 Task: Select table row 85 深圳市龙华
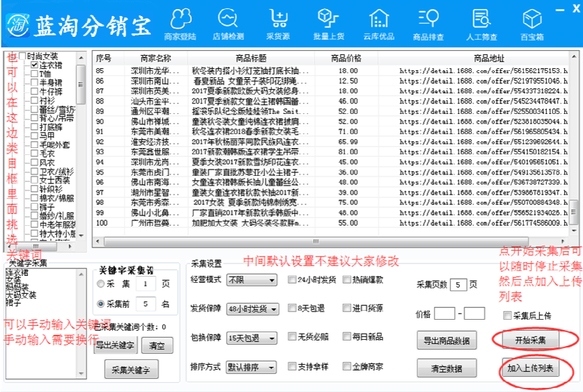pyautogui.click(x=330, y=71)
